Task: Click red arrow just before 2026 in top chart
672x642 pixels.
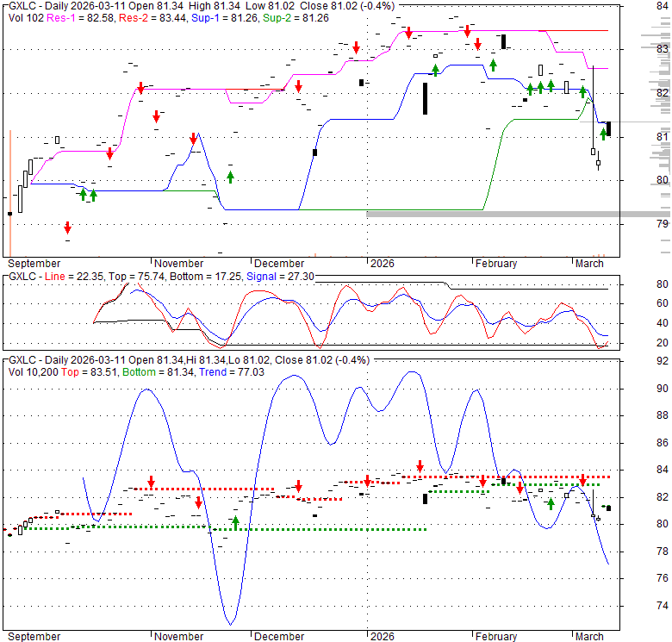Action: pyautogui.click(x=355, y=47)
